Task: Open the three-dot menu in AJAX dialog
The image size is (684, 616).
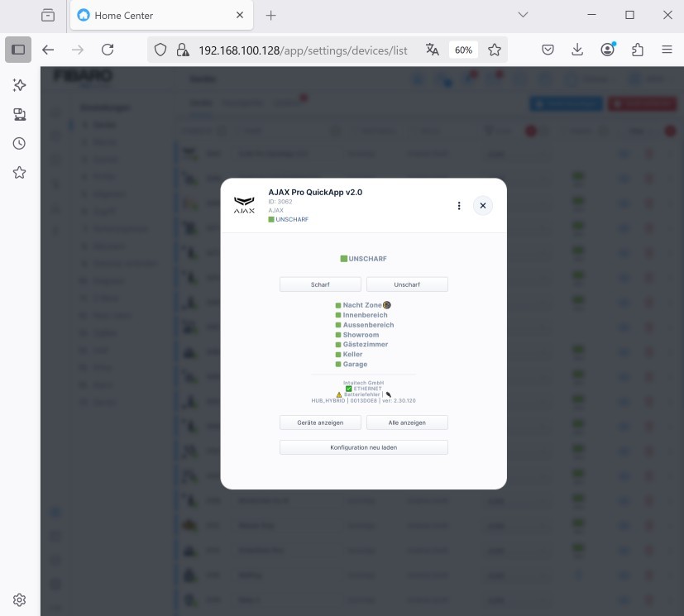Action: (x=459, y=206)
